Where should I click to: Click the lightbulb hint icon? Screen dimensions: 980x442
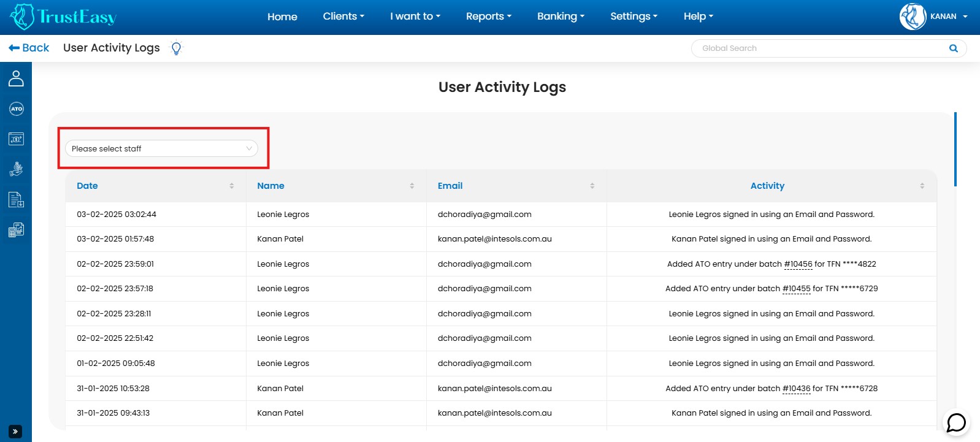(x=176, y=48)
